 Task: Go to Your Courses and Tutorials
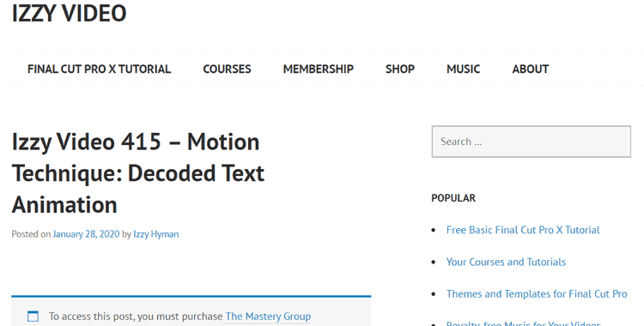[506, 262]
